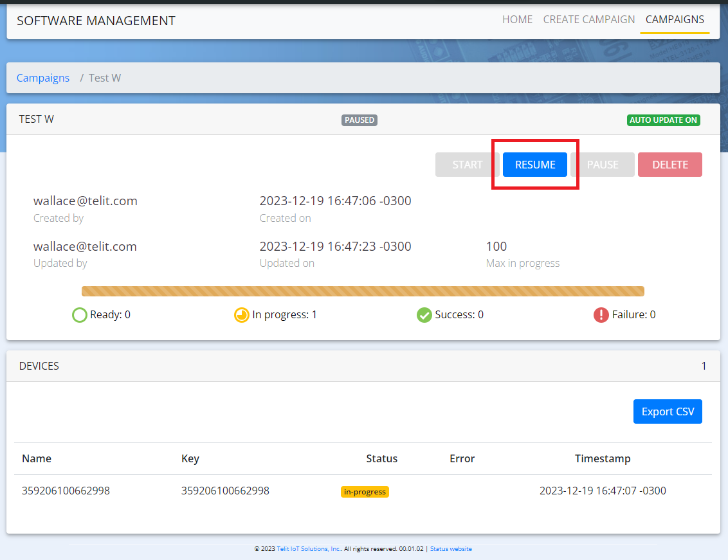Screen dimensions: 728x560
Task: Click the START button
Action: [467, 165]
